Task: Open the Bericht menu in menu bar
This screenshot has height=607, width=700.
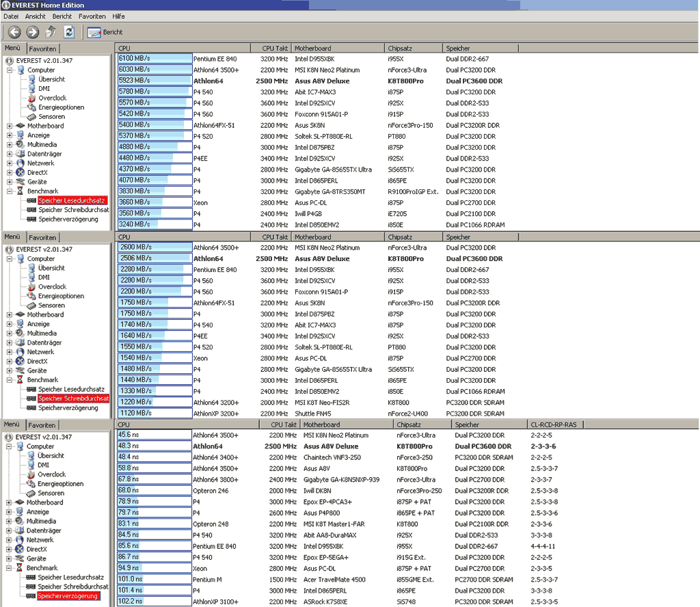Action: pos(62,16)
